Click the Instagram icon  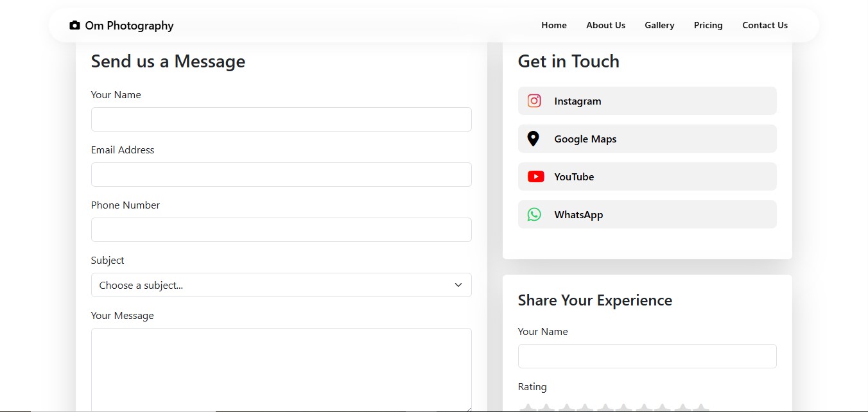(534, 101)
